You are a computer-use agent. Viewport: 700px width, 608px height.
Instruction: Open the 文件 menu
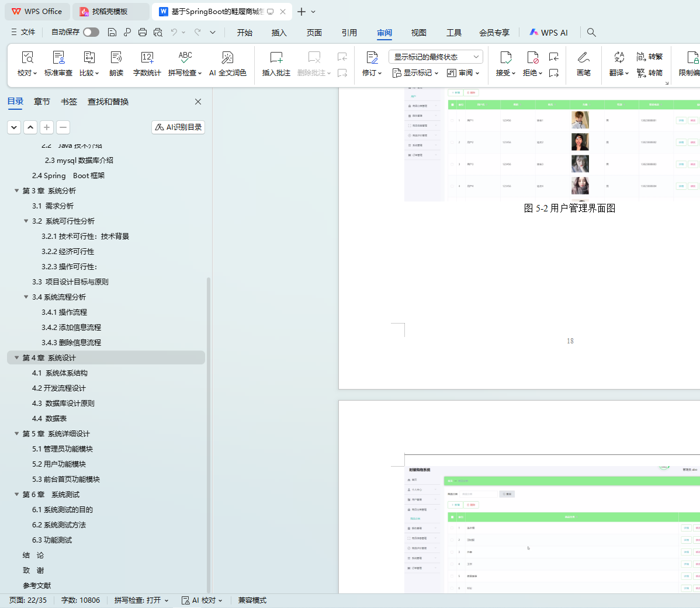coord(23,32)
